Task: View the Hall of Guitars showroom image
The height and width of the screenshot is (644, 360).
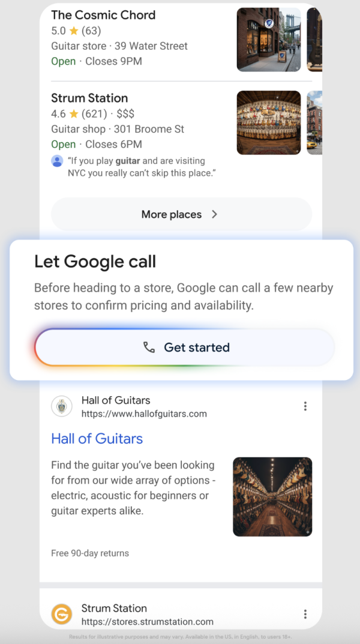Action: coord(272,496)
